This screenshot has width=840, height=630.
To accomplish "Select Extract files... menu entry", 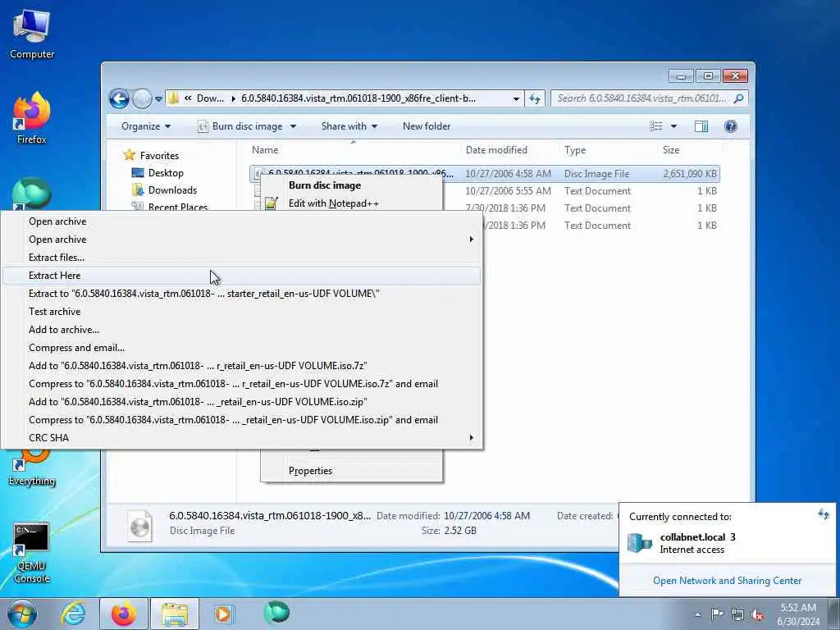I will (242, 257).
